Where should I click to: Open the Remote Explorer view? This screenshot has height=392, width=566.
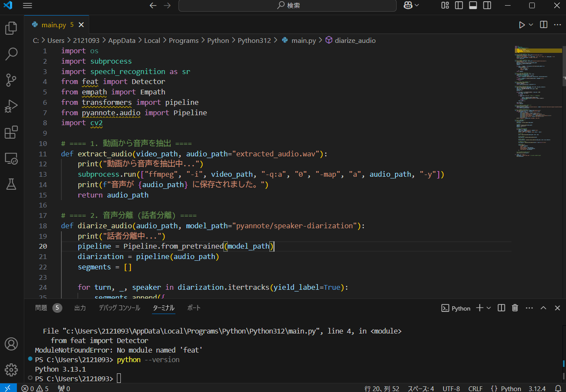[11, 159]
